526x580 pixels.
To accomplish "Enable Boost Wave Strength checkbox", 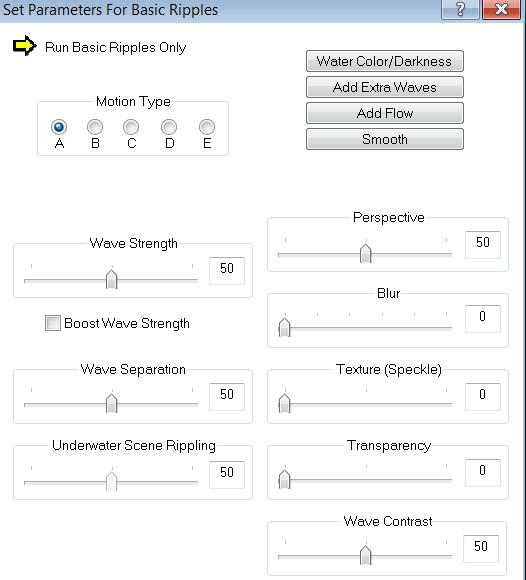I will [x=53, y=323].
